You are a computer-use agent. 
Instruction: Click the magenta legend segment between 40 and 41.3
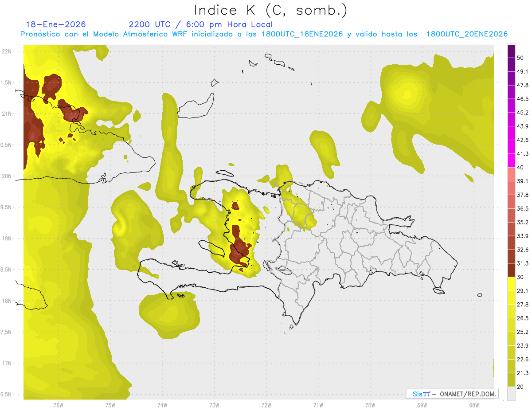pos(511,160)
